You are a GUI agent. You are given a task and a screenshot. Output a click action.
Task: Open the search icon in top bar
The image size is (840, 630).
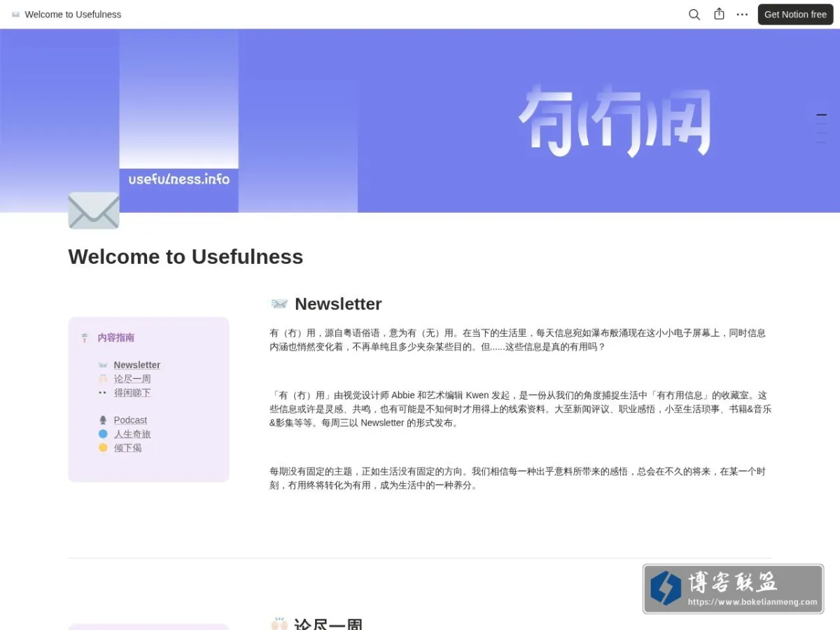tap(694, 14)
